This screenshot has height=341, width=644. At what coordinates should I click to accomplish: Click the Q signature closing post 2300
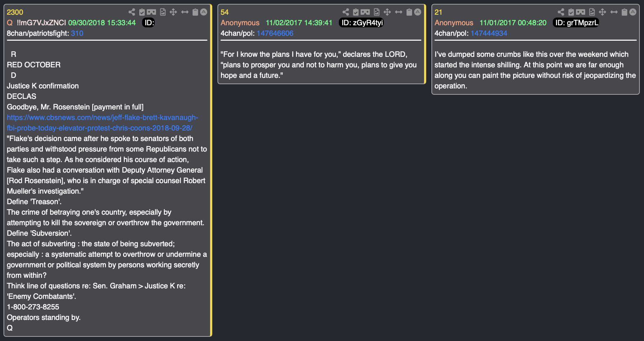(x=10, y=328)
